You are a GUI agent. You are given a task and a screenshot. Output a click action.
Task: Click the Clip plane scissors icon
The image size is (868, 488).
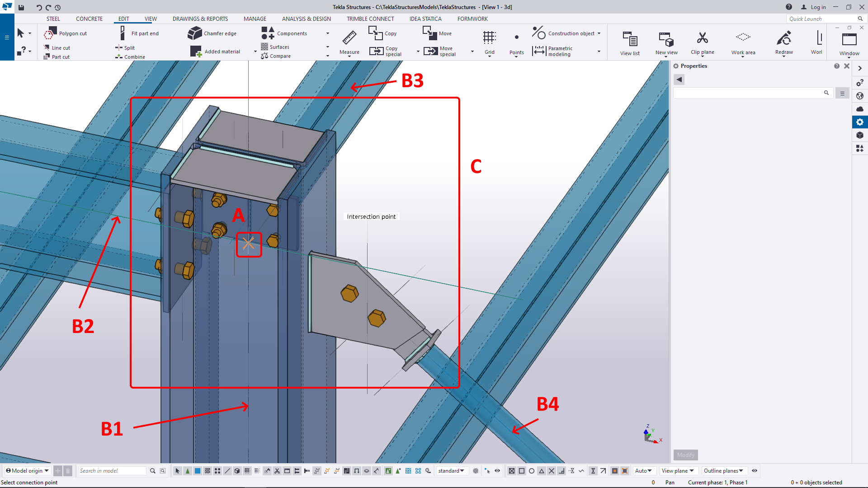[x=702, y=38]
